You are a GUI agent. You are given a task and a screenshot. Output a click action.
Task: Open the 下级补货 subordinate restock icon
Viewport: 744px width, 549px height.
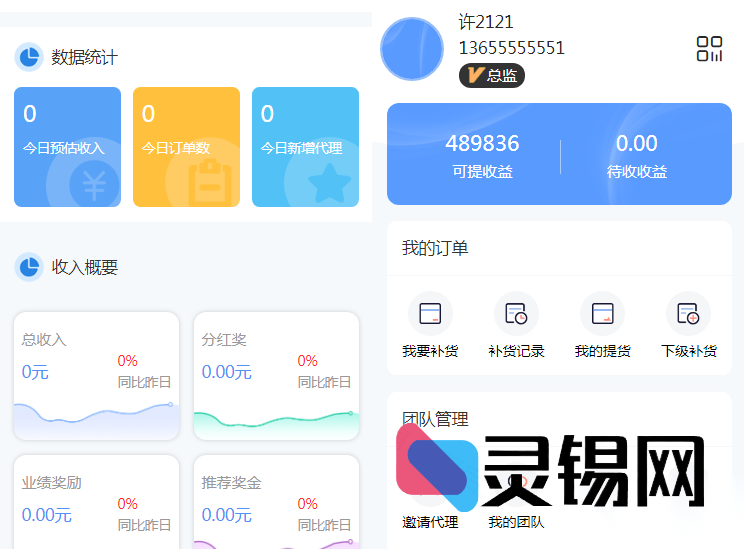coord(688,314)
